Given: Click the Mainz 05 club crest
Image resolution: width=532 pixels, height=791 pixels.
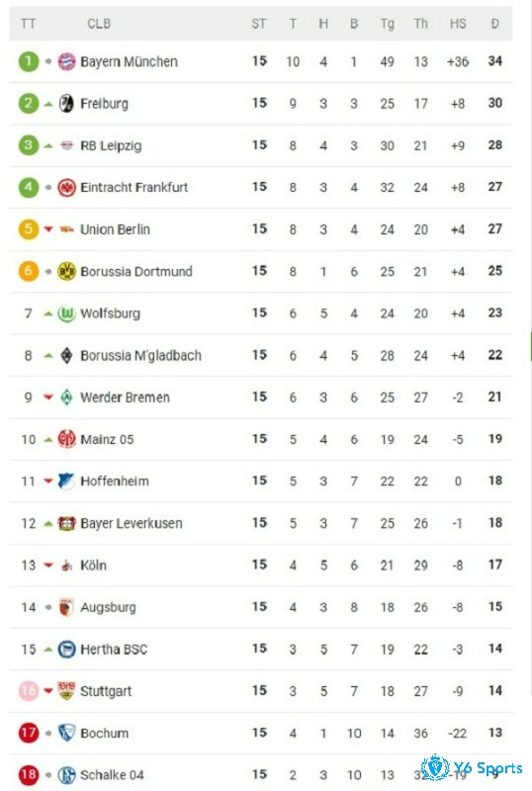Looking at the screenshot, I should 66,439.
